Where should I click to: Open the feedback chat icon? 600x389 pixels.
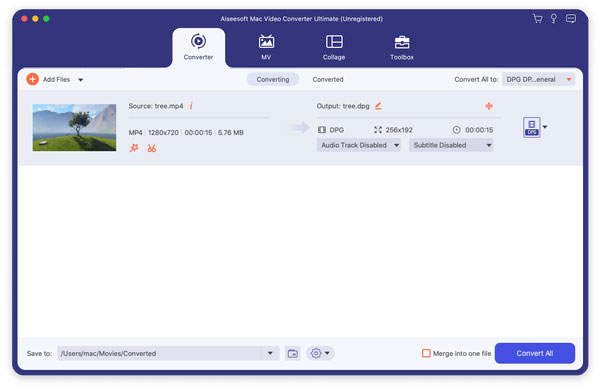(x=571, y=19)
